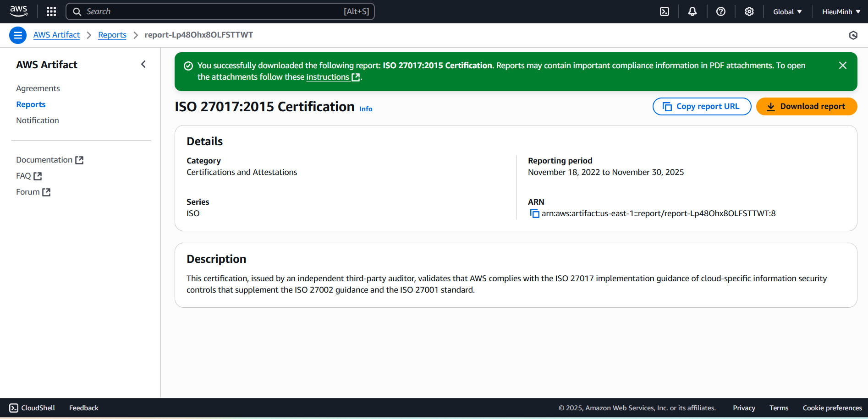Click the report ID breadcrumb text
Image resolution: width=868 pixels, height=419 pixels.
[x=199, y=35]
